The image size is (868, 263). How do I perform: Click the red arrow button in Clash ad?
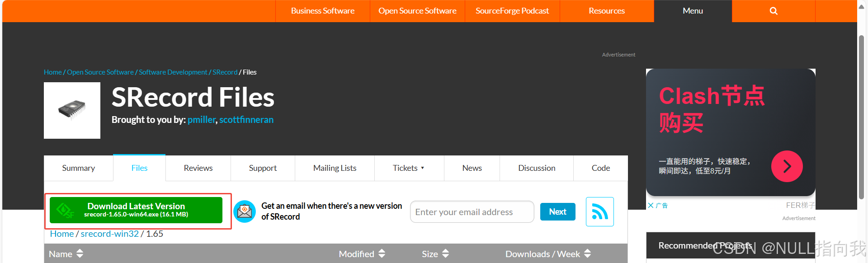[787, 166]
